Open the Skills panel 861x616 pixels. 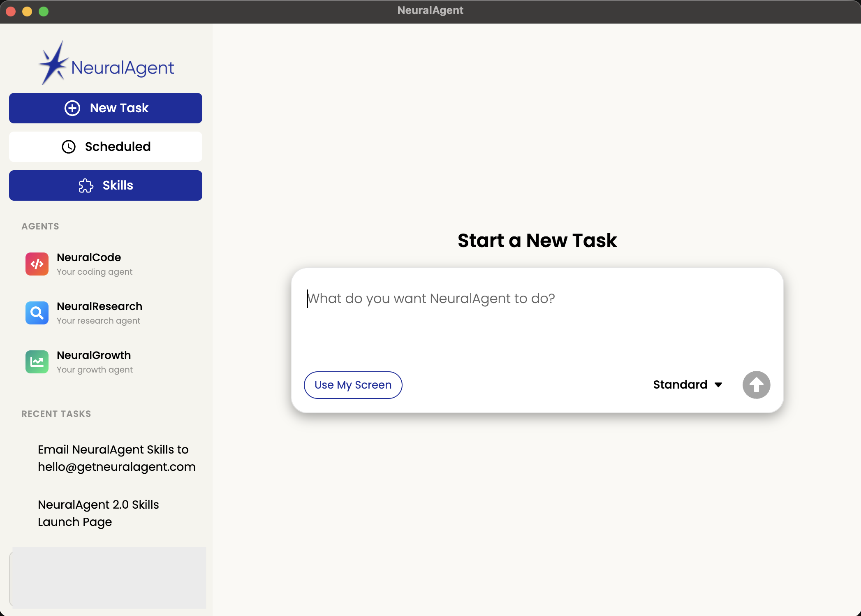(105, 185)
